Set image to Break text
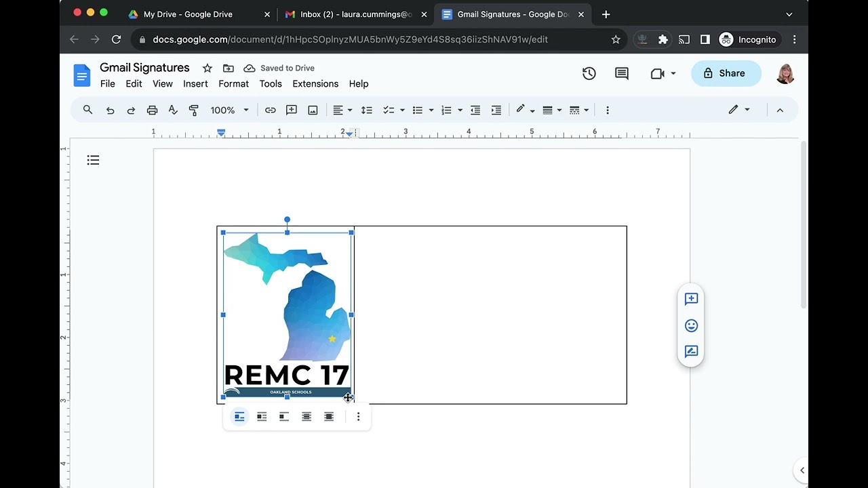 (284, 417)
